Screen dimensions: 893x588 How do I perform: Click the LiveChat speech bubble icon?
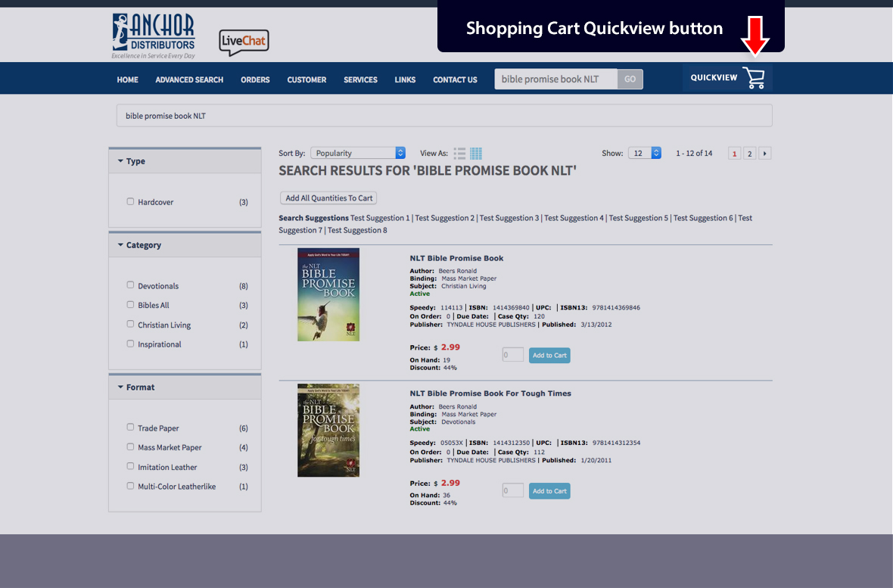pos(244,42)
